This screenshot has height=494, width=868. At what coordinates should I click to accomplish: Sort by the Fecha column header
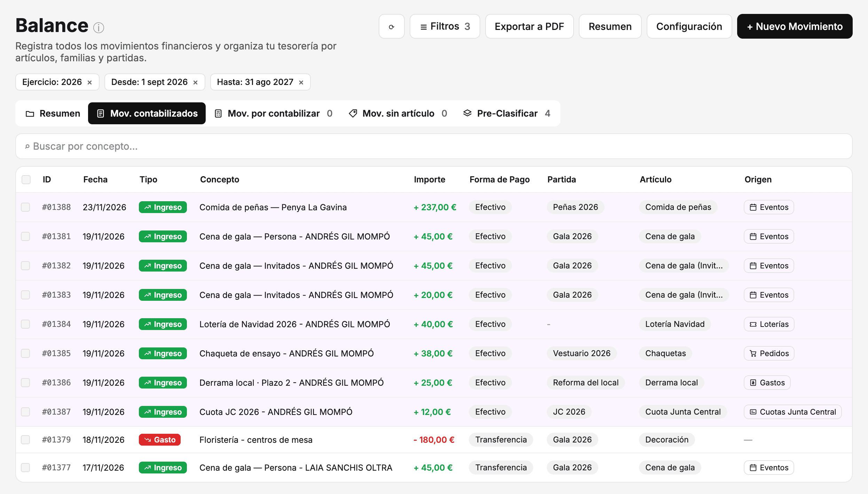(x=95, y=180)
